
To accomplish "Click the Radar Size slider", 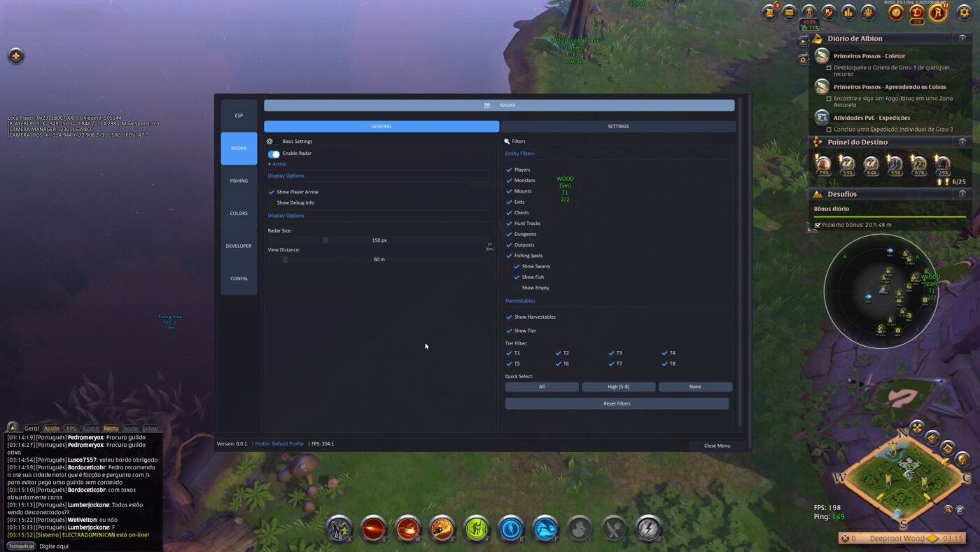I will [379, 240].
